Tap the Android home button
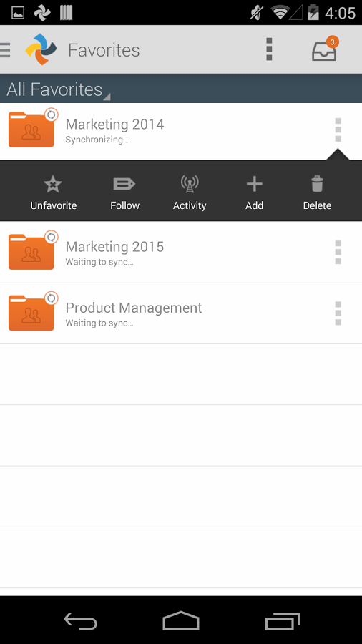362x644 pixels. tap(181, 620)
